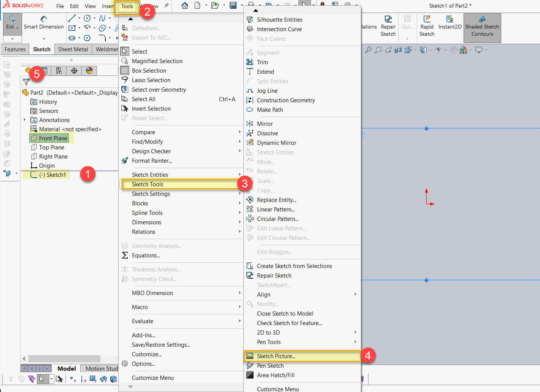Click Customize Menu at bottom of Tools
The height and width of the screenshot is (392, 540).
pos(152,378)
